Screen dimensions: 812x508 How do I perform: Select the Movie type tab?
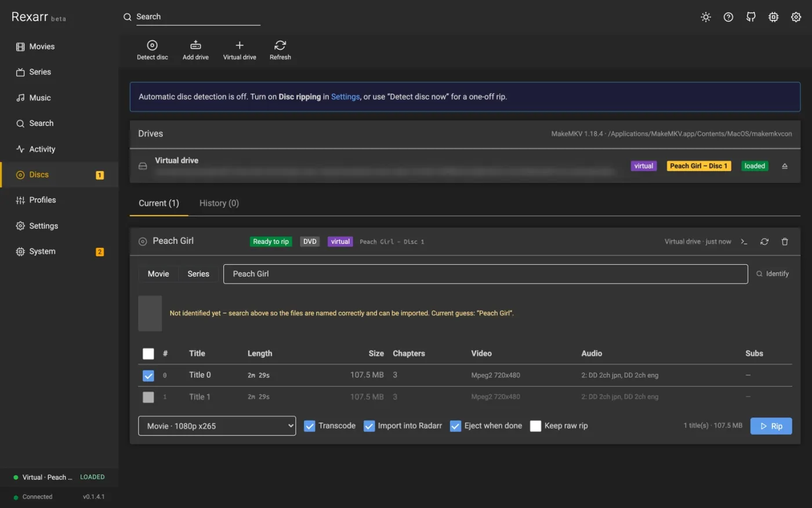158,274
